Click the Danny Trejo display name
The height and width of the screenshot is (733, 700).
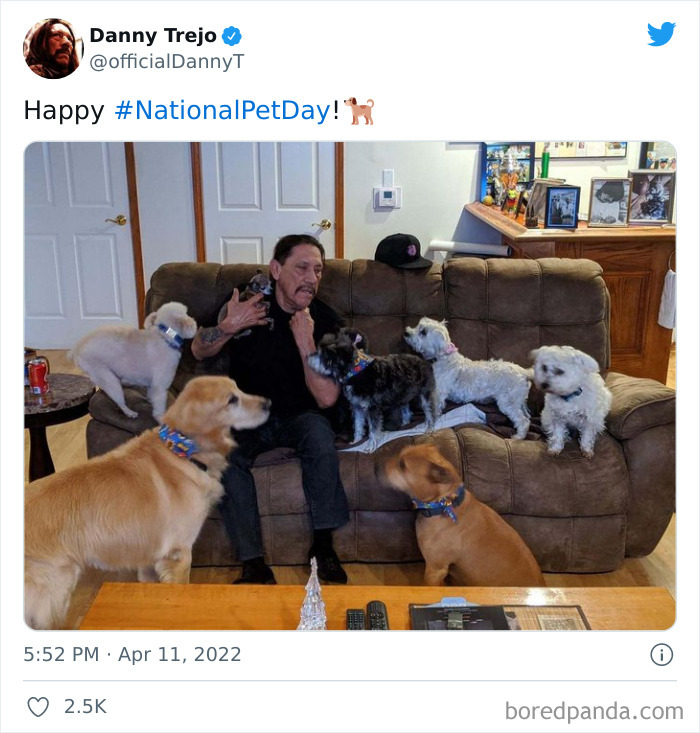pyautogui.click(x=153, y=36)
